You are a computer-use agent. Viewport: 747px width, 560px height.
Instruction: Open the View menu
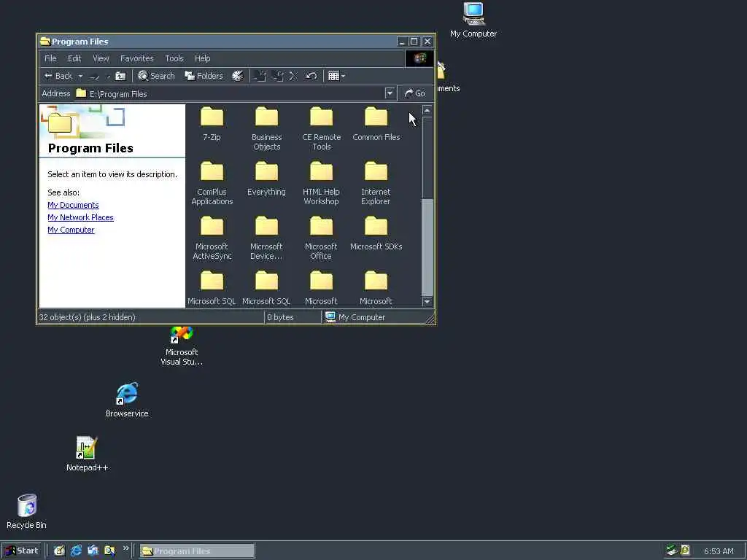[101, 58]
